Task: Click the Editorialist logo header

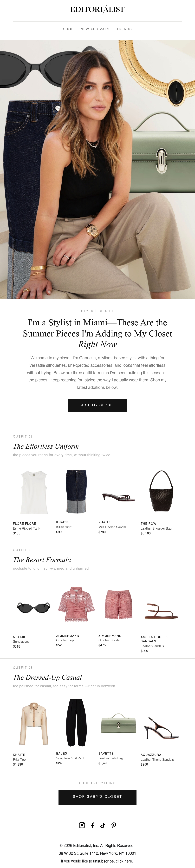Action: pyautogui.click(x=97, y=9)
